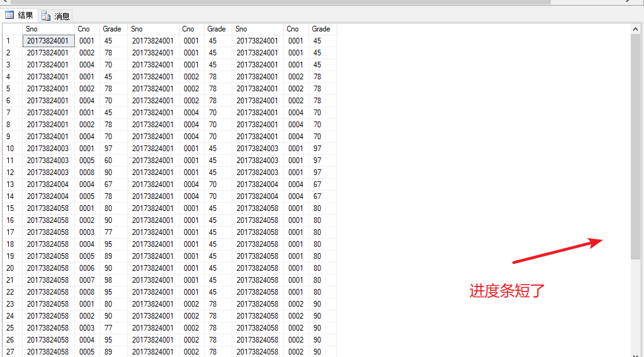Select row header number 1

point(13,41)
